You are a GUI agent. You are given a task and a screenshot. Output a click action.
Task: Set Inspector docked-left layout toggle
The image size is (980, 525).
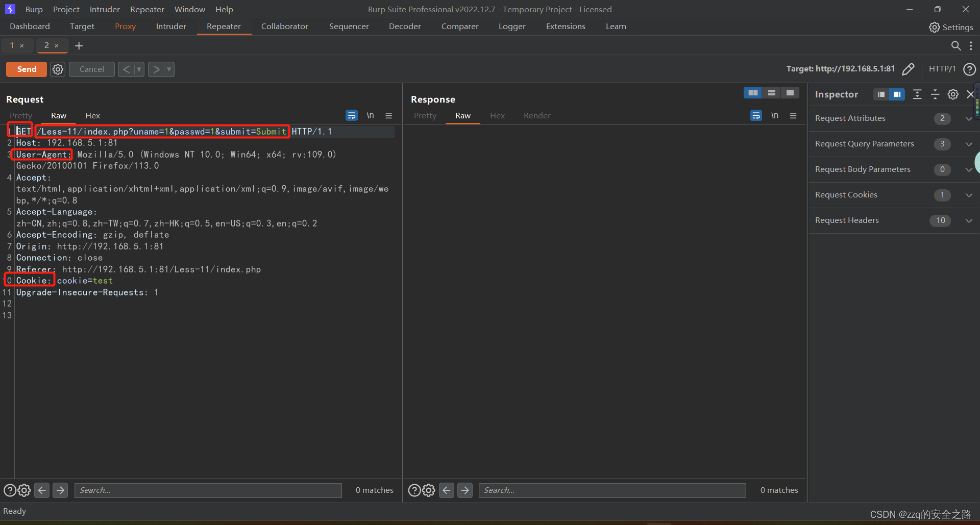(x=881, y=94)
